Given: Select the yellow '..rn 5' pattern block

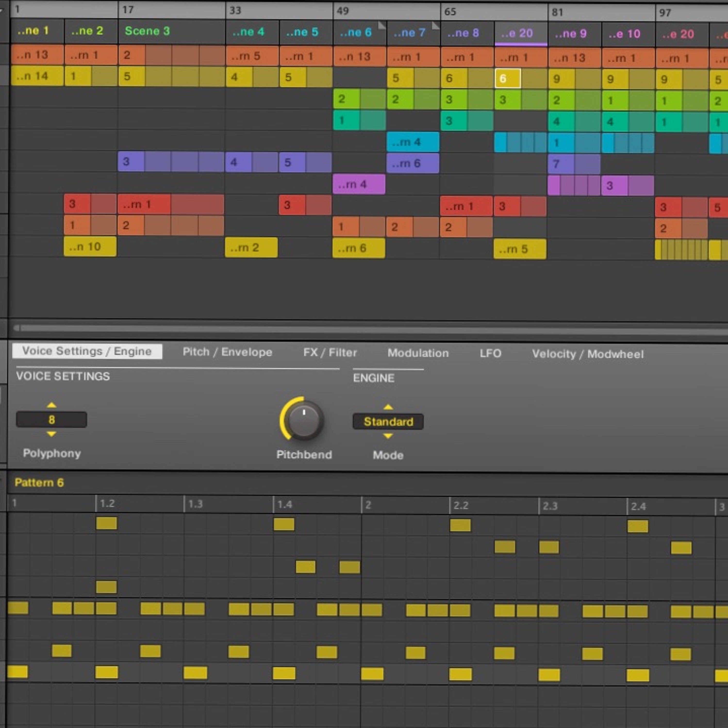Looking at the screenshot, I should [520, 249].
